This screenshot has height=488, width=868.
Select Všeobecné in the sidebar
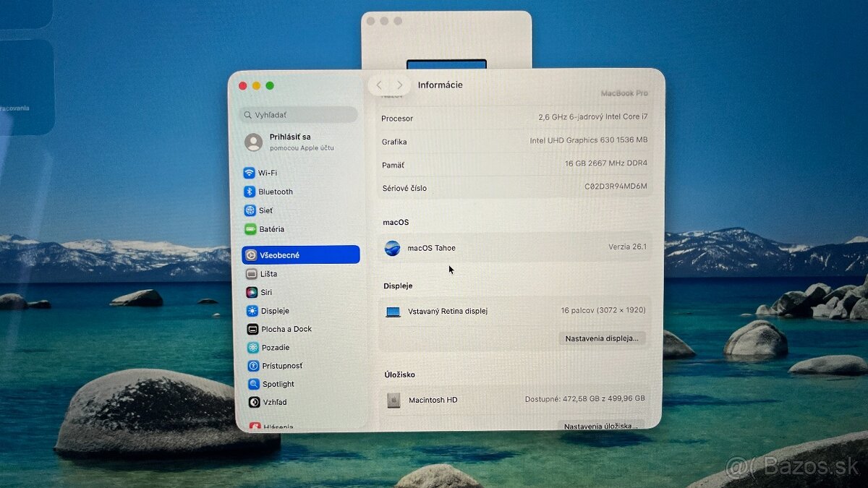300,254
